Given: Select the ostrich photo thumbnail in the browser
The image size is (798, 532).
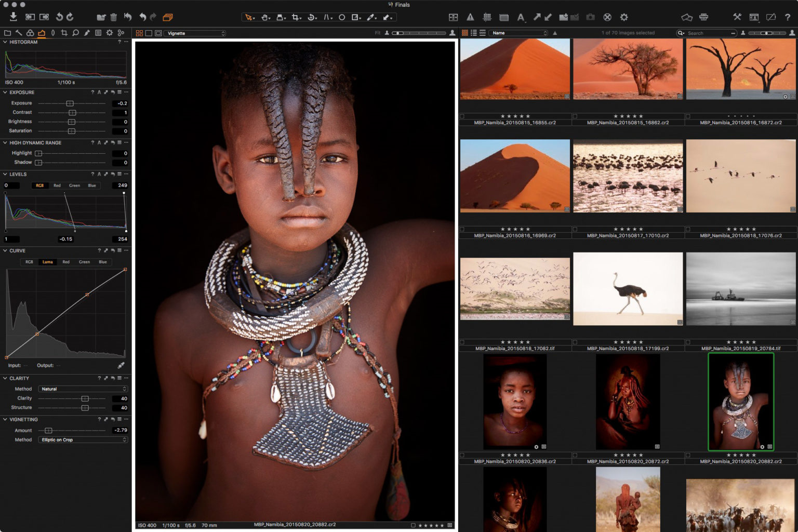Looking at the screenshot, I should tap(628, 289).
